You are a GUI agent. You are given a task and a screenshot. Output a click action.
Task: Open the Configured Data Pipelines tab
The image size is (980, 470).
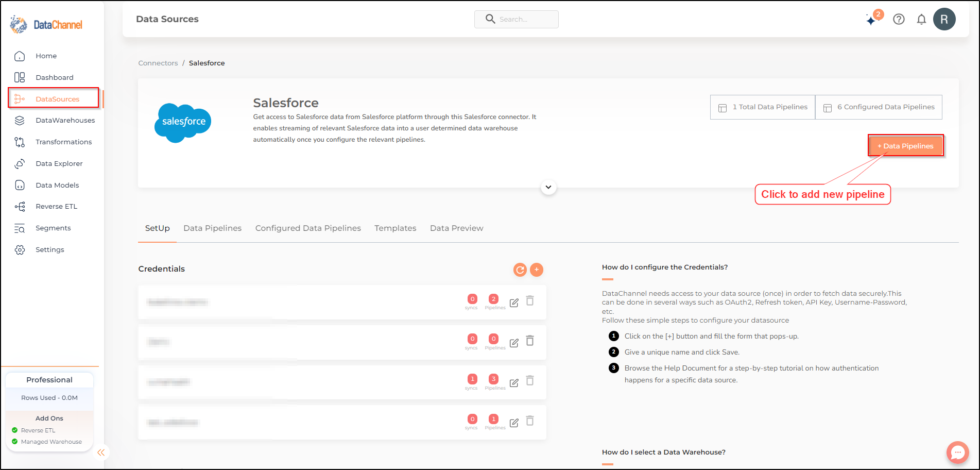click(308, 228)
